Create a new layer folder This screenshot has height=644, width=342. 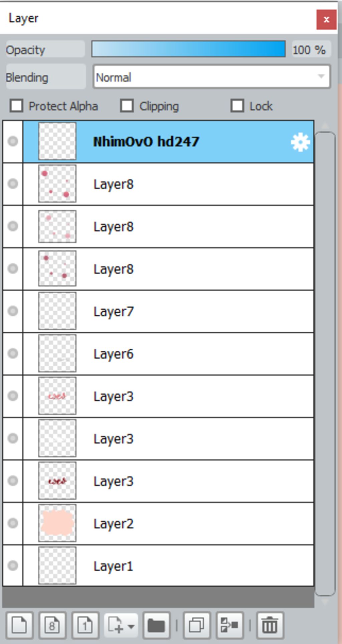pos(156,625)
